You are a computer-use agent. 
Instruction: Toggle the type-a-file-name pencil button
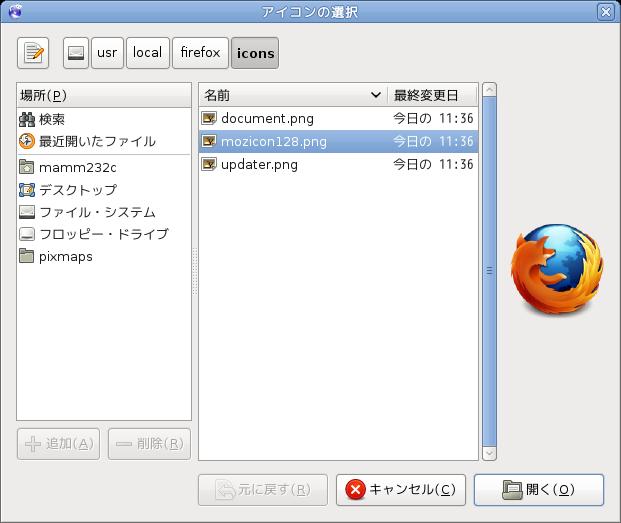33,53
